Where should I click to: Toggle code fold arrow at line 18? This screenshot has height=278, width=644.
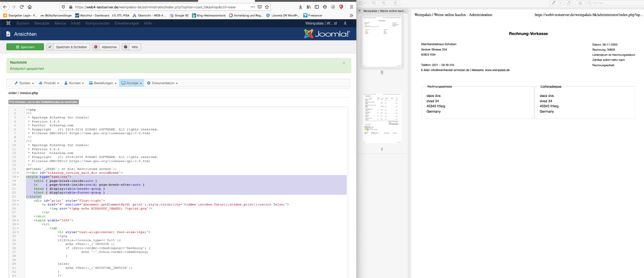(x=18, y=177)
